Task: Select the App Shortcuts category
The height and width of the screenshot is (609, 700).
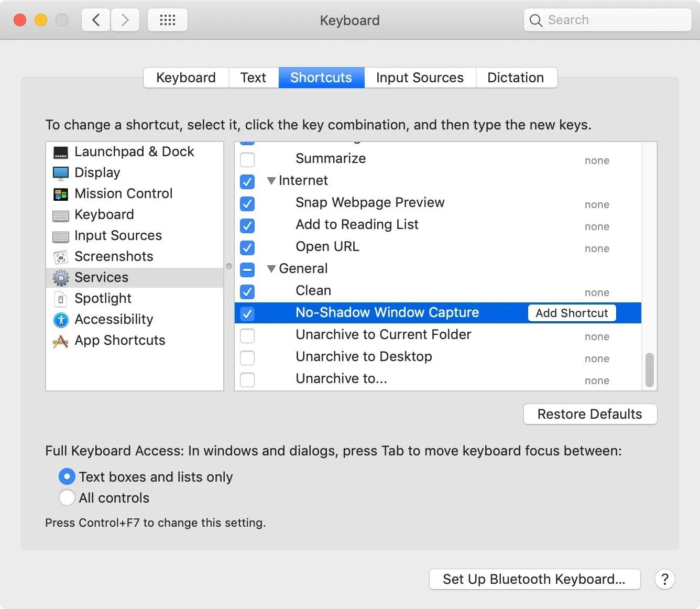Action: 135,341
